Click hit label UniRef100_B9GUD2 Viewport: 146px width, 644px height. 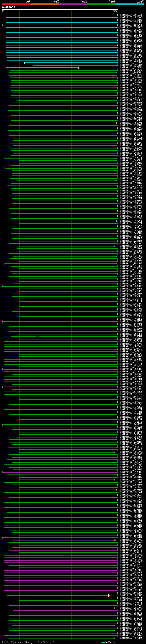point(131,22)
